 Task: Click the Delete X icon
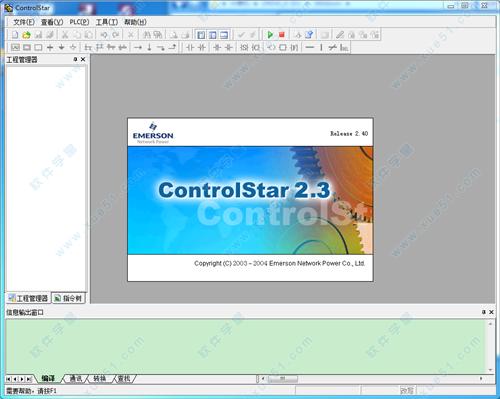(131, 35)
